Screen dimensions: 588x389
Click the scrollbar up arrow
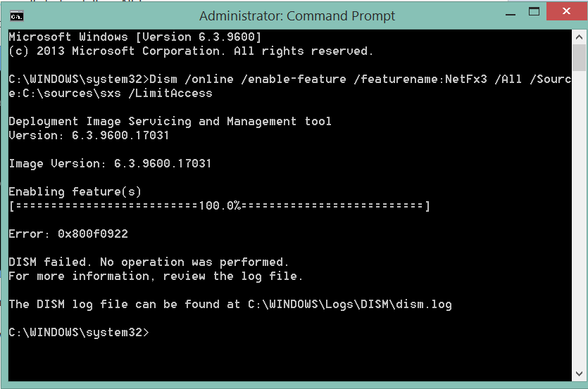[579, 37]
